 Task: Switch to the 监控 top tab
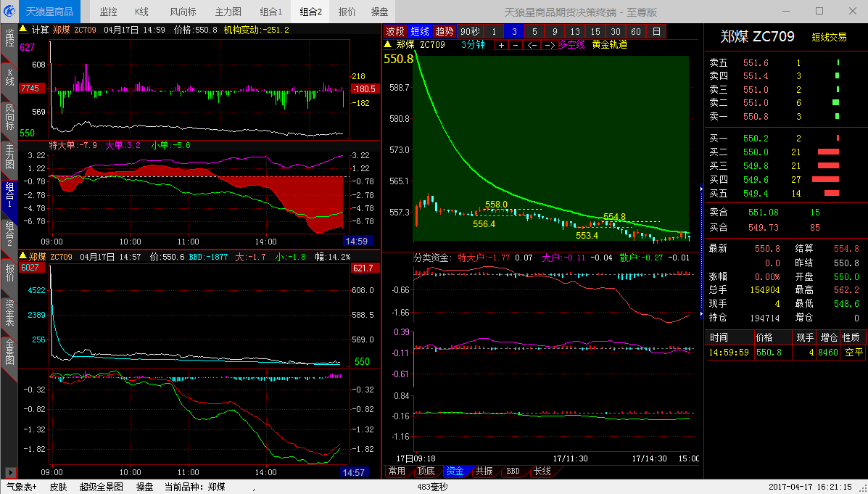click(109, 12)
